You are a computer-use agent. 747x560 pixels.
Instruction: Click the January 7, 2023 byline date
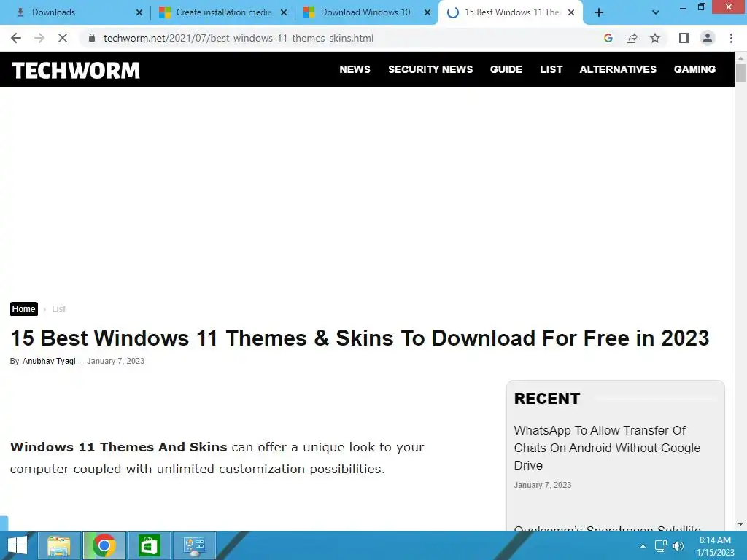pyautogui.click(x=115, y=361)
